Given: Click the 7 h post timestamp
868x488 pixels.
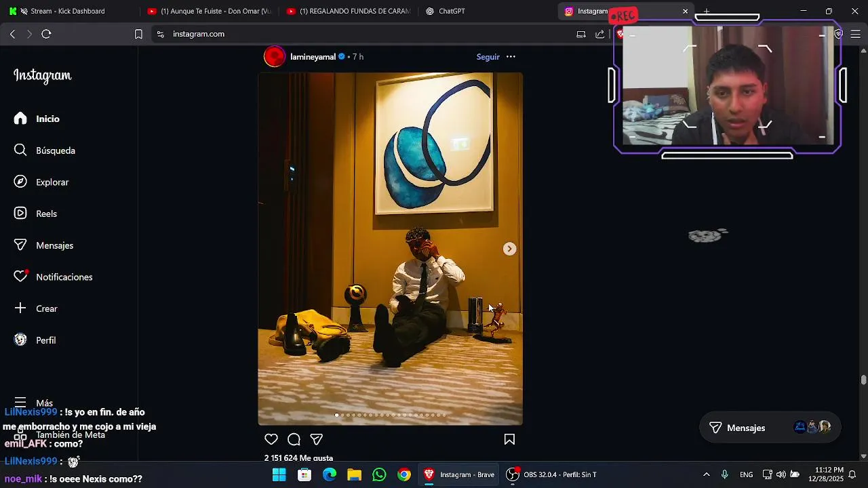Looking at the screenshot, I should [x=358, y=57].
